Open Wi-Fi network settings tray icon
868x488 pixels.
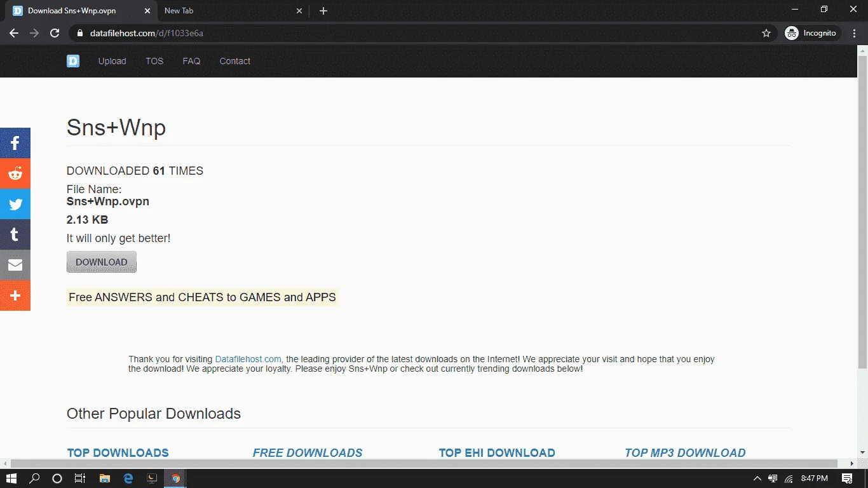[789, 478]
